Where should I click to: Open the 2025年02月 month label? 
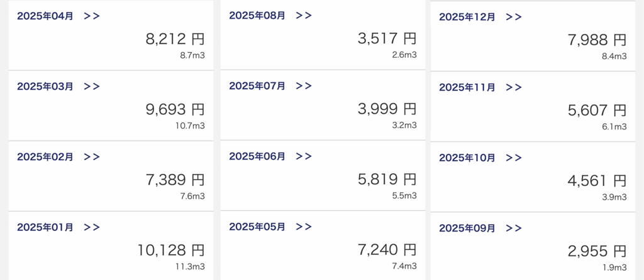point(45,157)
